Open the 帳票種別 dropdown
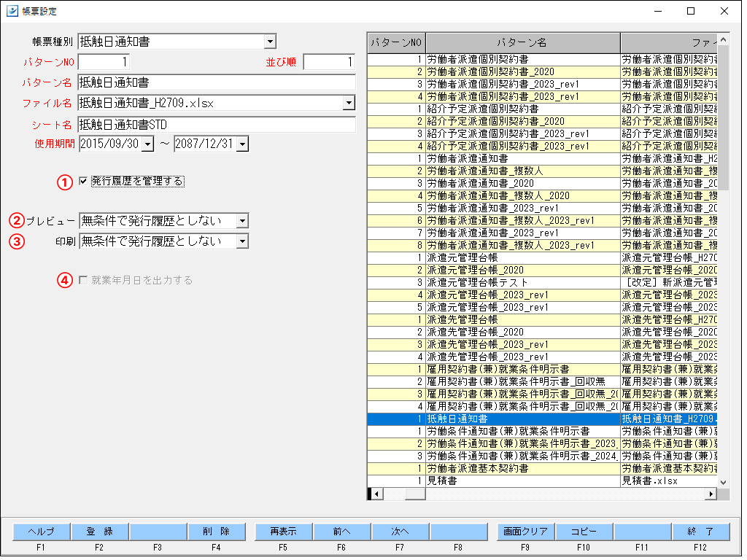This screenshot has height=560, width=747. pyautogui.click(x=270, y=42)
